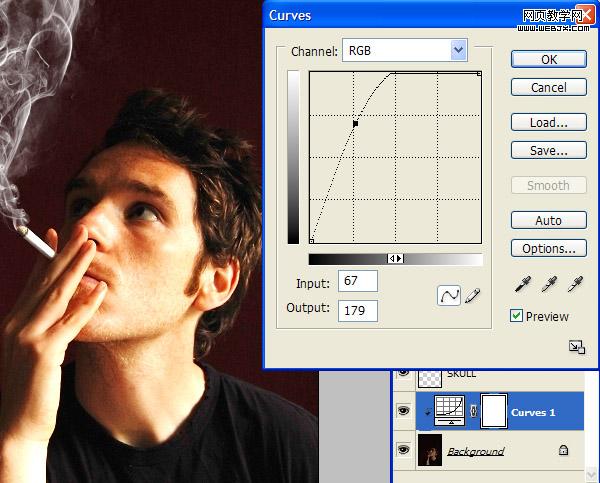The width and height of the screenshot is (600, 483).
Task: Select the black control point on curve
Action: pyautogui.click(x=355, y=124)
